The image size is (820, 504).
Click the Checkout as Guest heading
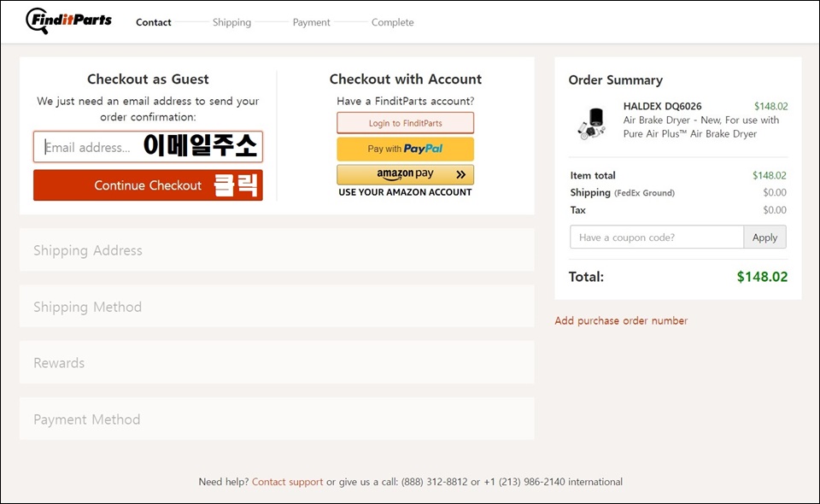pos(148,79)
